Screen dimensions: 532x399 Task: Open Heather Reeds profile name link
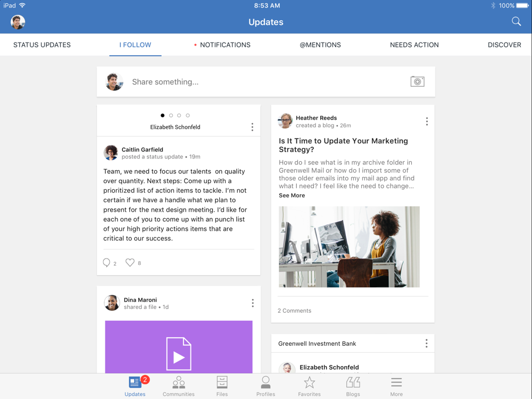(316, 118)
